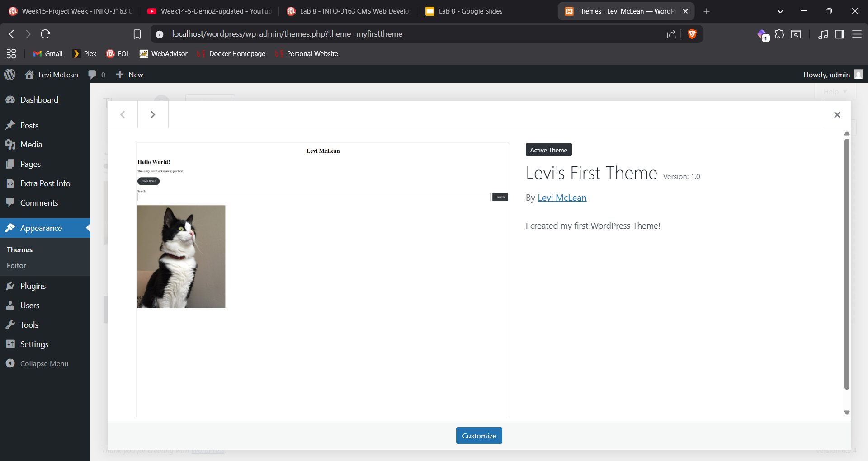This screenshot has height=461, width=868.
Task: Show the next theme with right chevron
Action: click(x=153, y=115)
